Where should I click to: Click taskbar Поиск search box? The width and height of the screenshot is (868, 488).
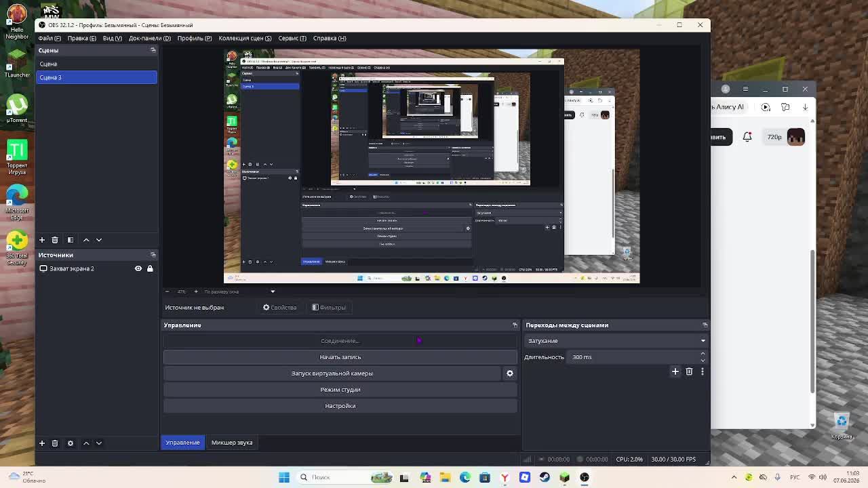click(346, 477)
